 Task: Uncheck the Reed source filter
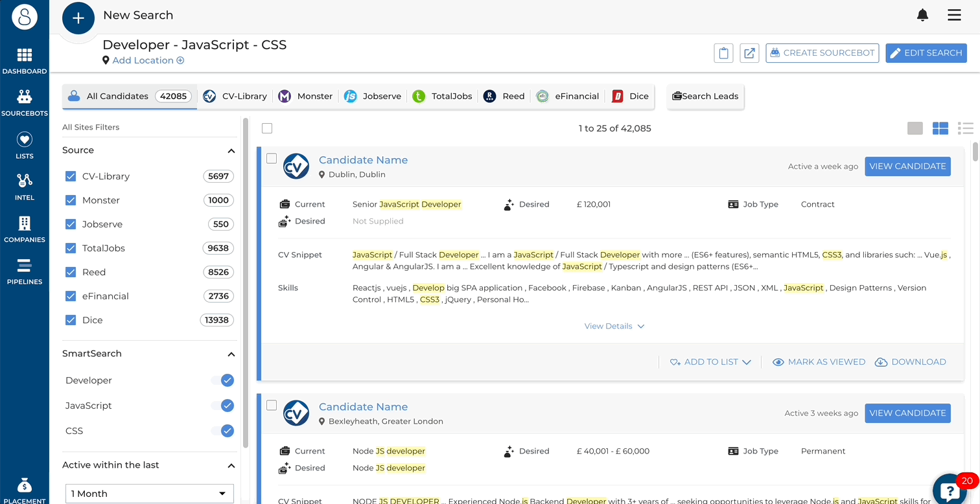pyautogui.click(x=71, y=272)
